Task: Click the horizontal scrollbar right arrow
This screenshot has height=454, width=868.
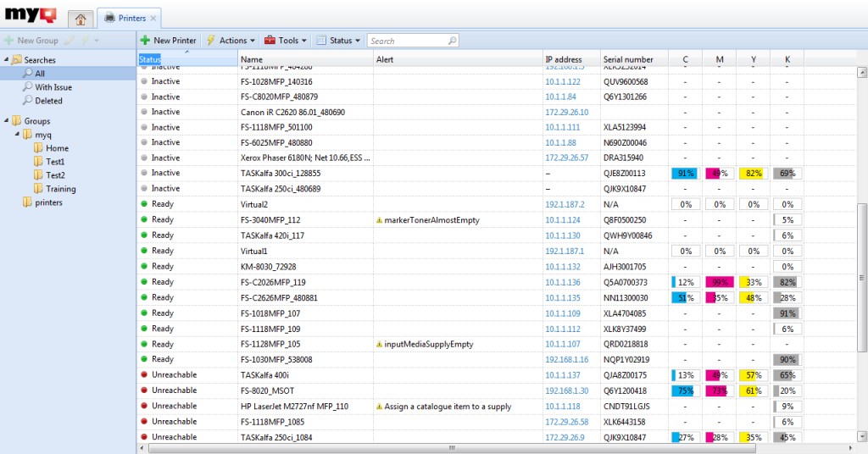Action: pos(851,448)
